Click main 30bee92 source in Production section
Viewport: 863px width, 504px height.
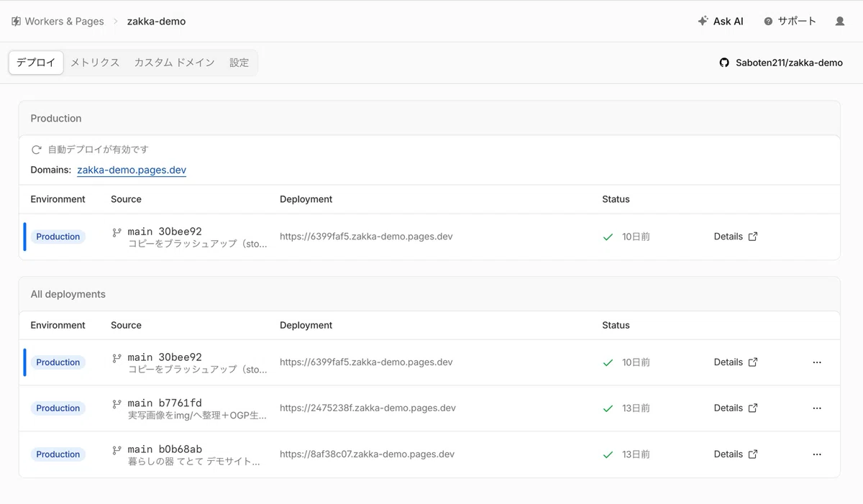[x=165, y=232]
